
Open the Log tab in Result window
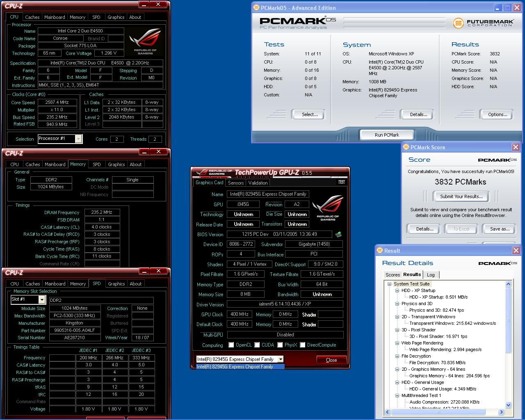tap(431, 275)
